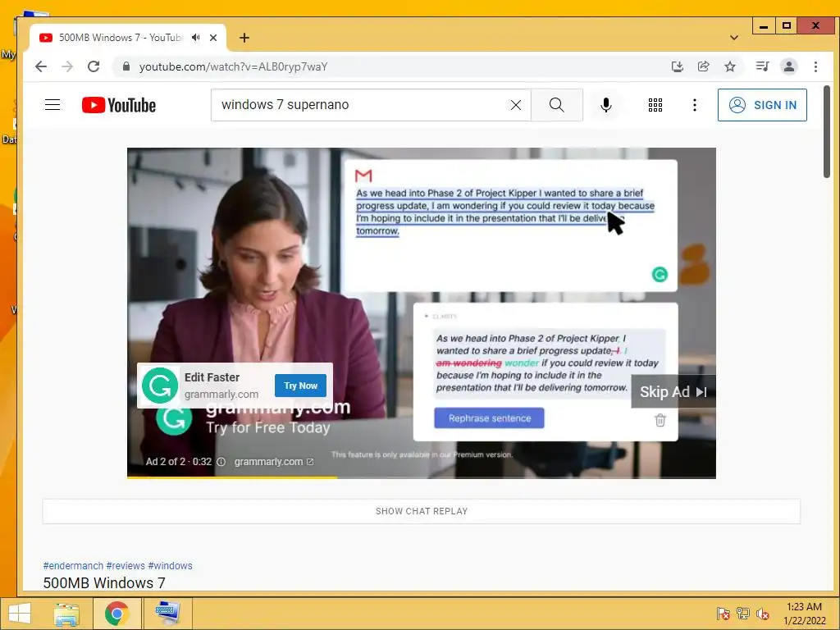Click the network tray icon
Viewport: 840px width, 630px height.
click(x=742, y=614)
